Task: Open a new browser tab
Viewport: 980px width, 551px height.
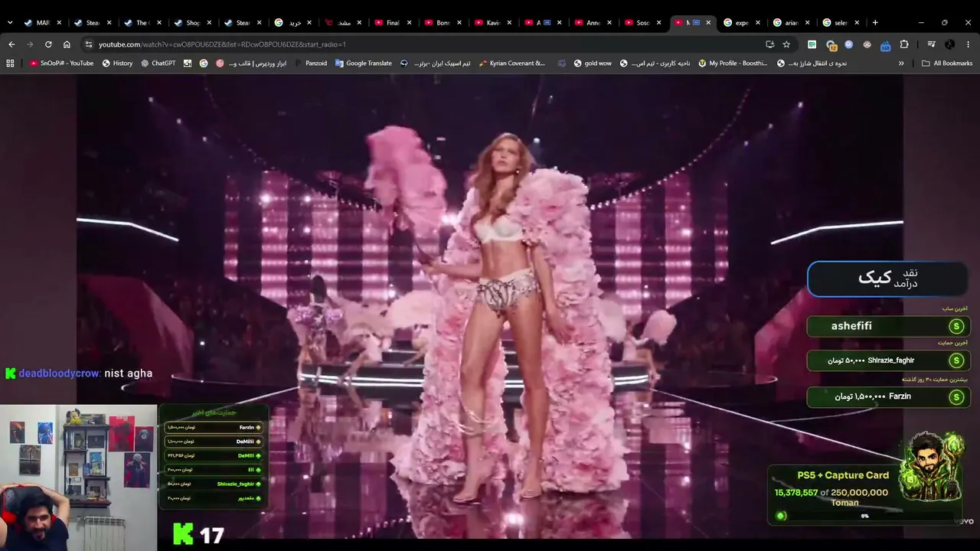Action: (875, 23)
